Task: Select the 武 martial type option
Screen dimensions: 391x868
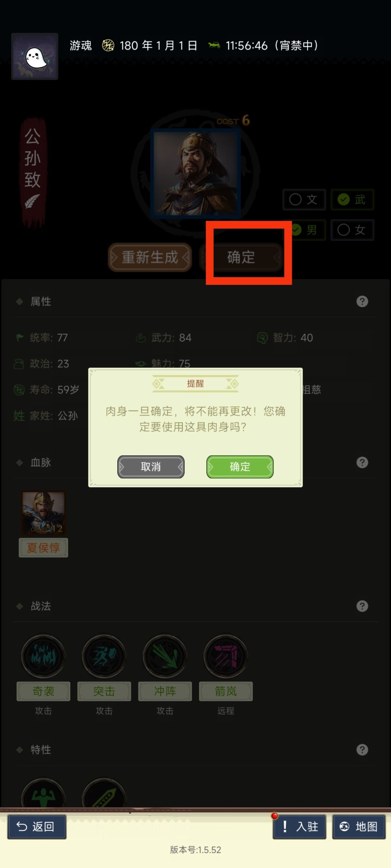Action: pos(352,199)
